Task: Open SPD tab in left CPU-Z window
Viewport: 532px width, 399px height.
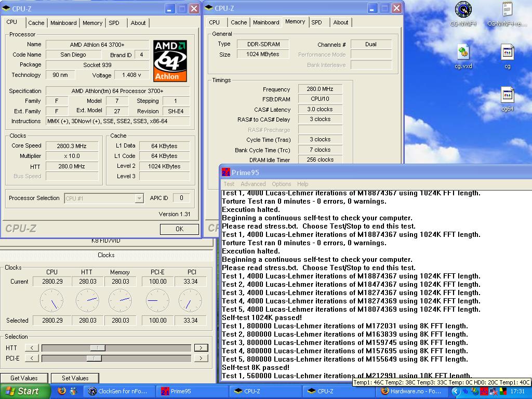Action: coord(114,23)
